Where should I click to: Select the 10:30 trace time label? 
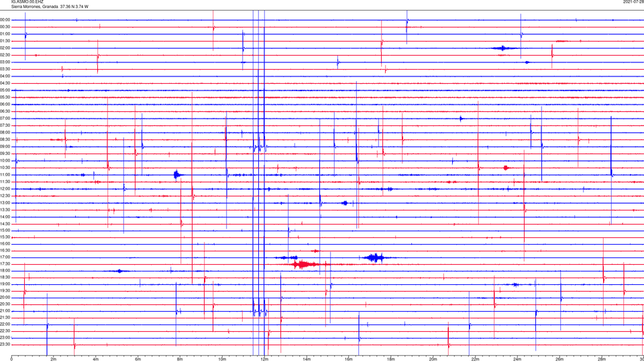(x=5, y=168)
